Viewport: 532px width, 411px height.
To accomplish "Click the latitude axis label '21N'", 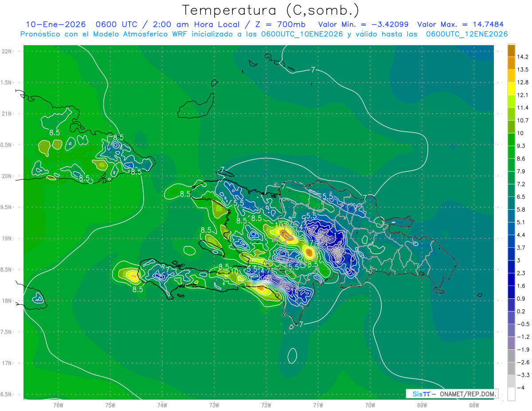I will (x=7, y=114).
